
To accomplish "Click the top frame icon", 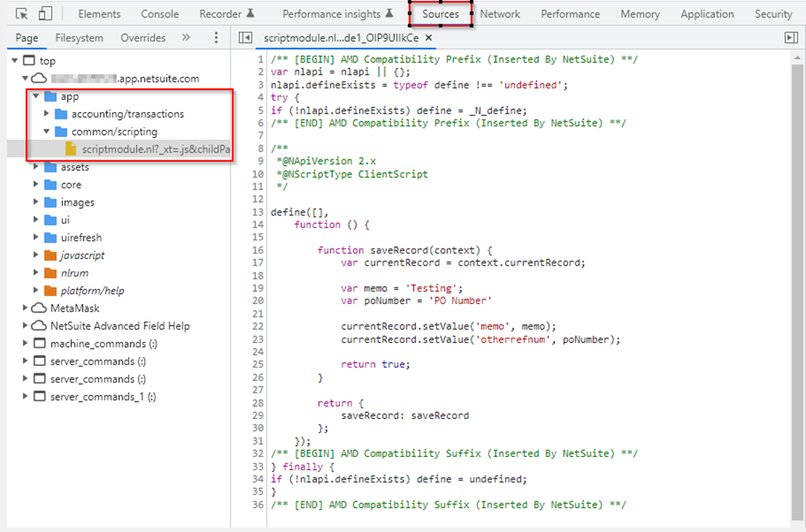I will (29, 60).
